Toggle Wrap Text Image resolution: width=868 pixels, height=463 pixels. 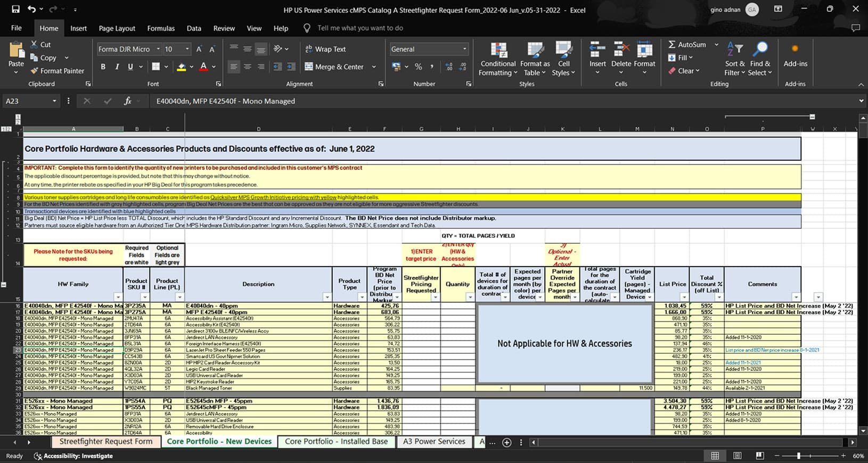pyautogui.click(x=325, y=49)
